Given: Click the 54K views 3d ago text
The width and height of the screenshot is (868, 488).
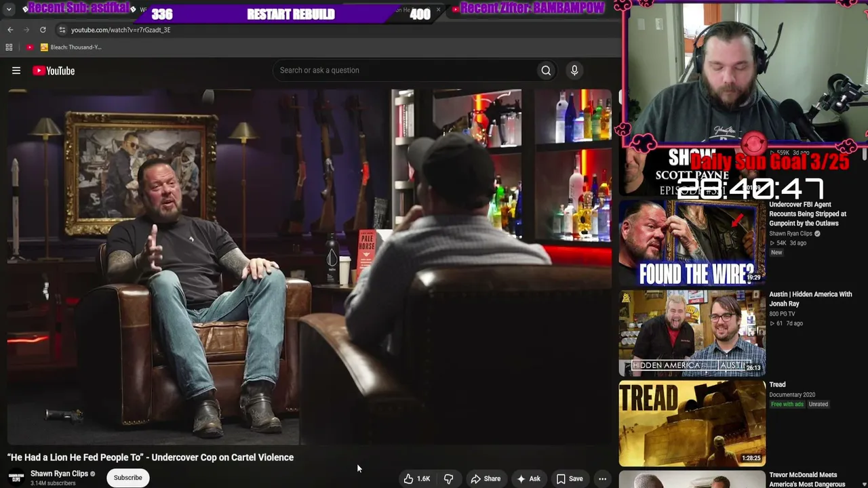Looking at the screenshot, I should tap(787, 243).
